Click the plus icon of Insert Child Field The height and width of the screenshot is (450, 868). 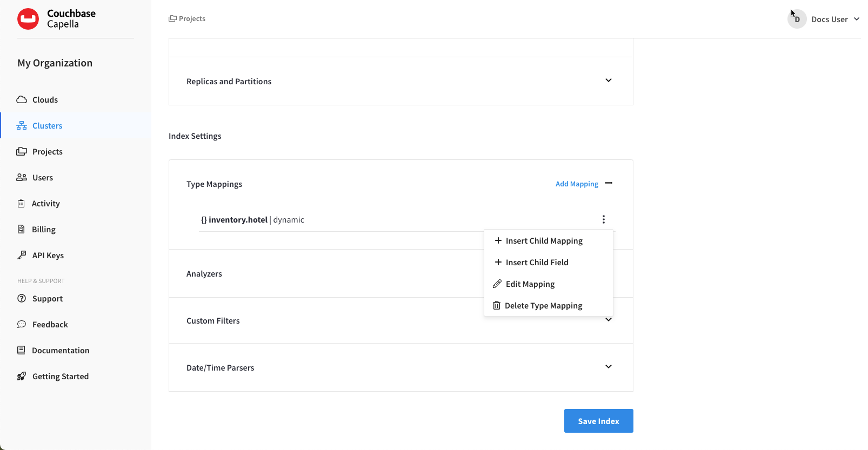(x=498, y=262)
